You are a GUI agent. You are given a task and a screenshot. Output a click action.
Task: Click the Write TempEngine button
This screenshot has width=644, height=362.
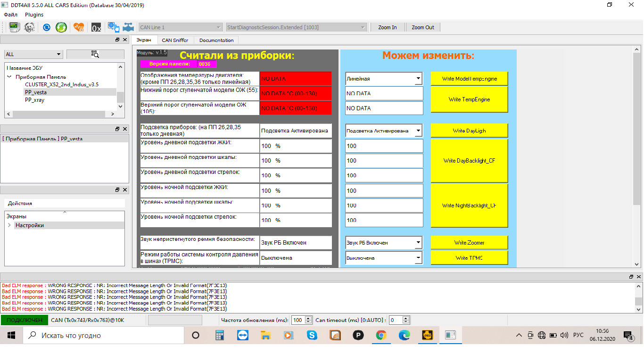[469, 99]
